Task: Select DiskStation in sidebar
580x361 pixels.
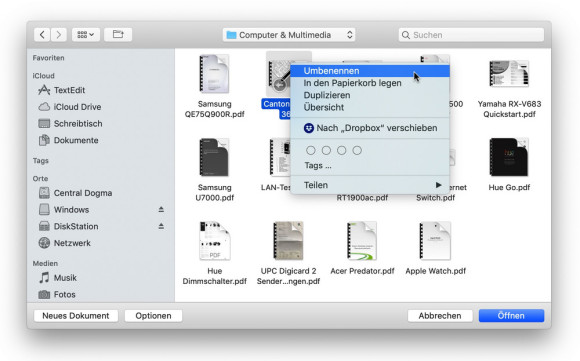Action: [68, 226]
